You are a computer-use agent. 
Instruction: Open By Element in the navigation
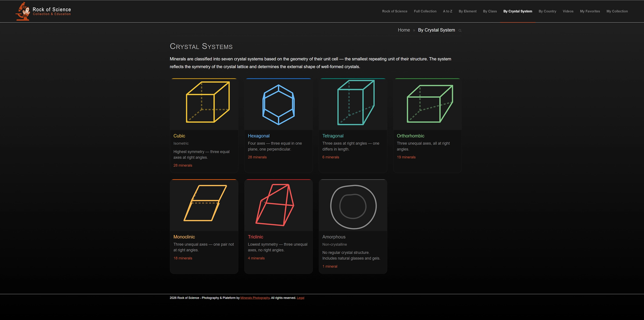click(468, 11)
